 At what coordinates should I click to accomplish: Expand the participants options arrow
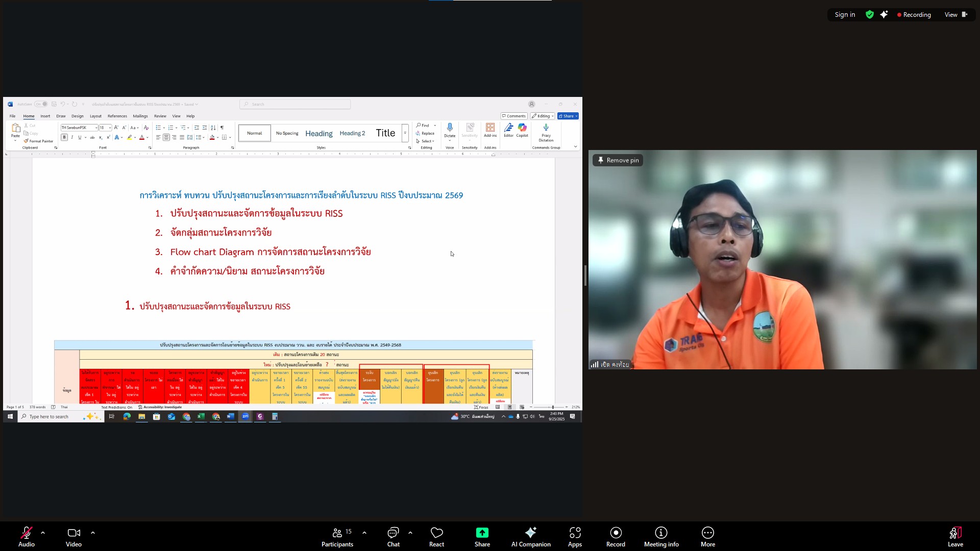click(x=364, y=533)
